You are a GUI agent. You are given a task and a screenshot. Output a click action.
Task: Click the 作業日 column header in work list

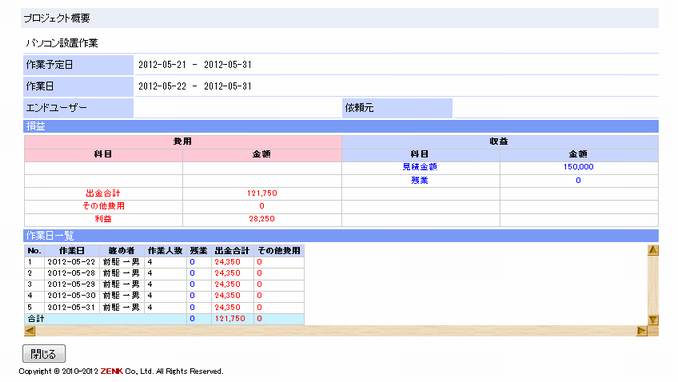(x=72, y=250)
